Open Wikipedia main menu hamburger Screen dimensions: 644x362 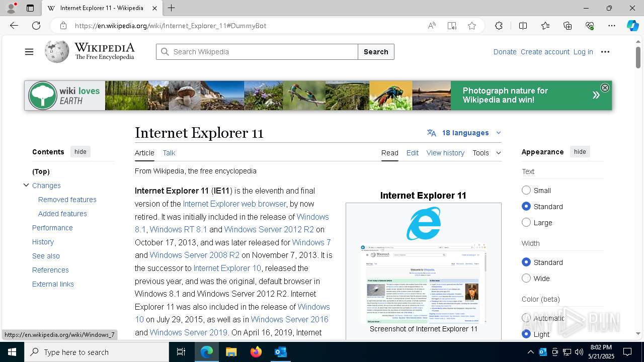tap(29, 52)
